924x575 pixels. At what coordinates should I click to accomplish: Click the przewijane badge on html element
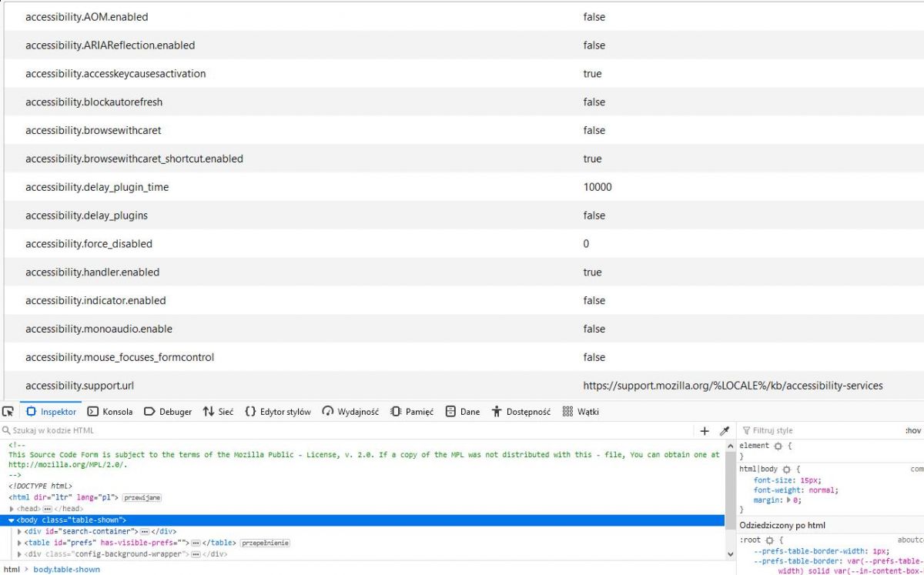142,498
